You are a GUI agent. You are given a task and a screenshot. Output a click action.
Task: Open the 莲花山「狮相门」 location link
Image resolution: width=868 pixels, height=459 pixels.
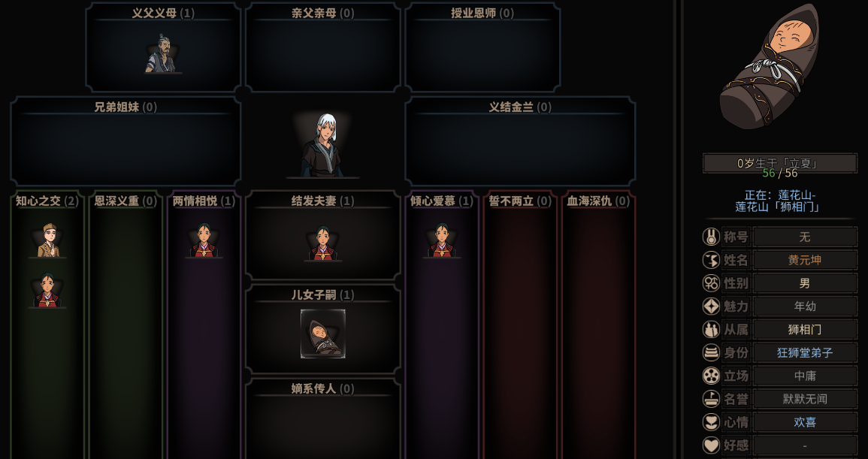coord(777,207)
